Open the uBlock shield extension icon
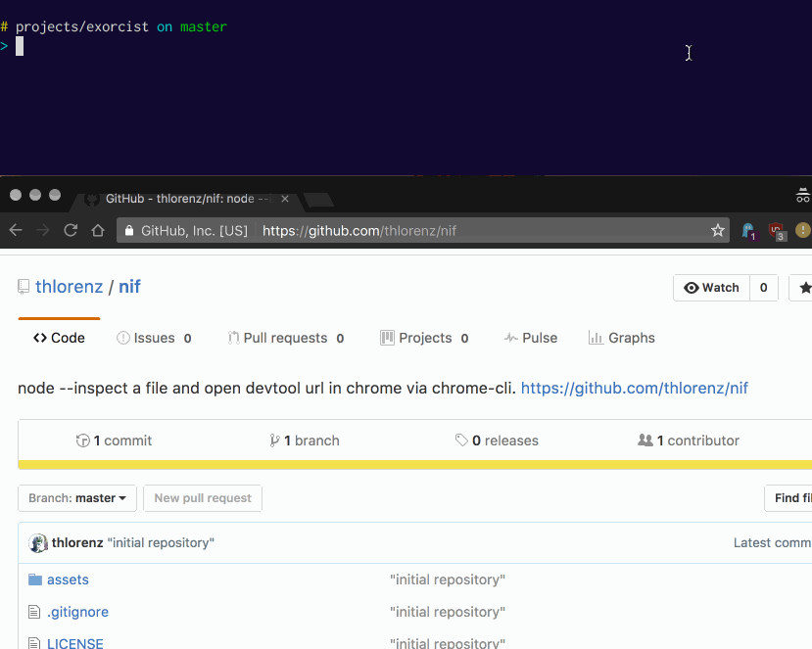 coord(777,231)
